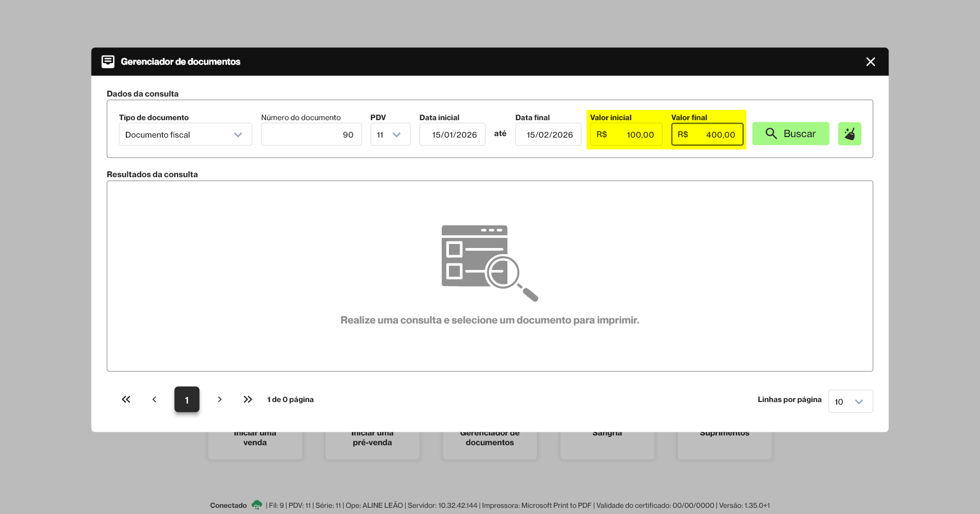Edit the Data inicial date field

coord(452,135)
